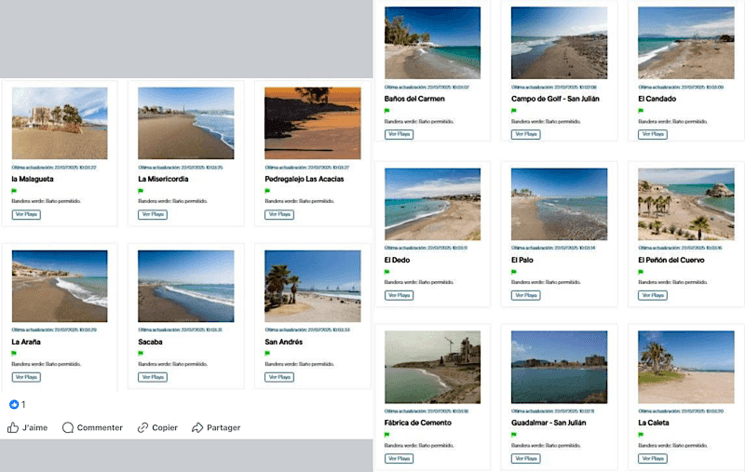Select the Fábrica de Cemento beach image
Screen dimensions: 745x472
click(432, 367)
